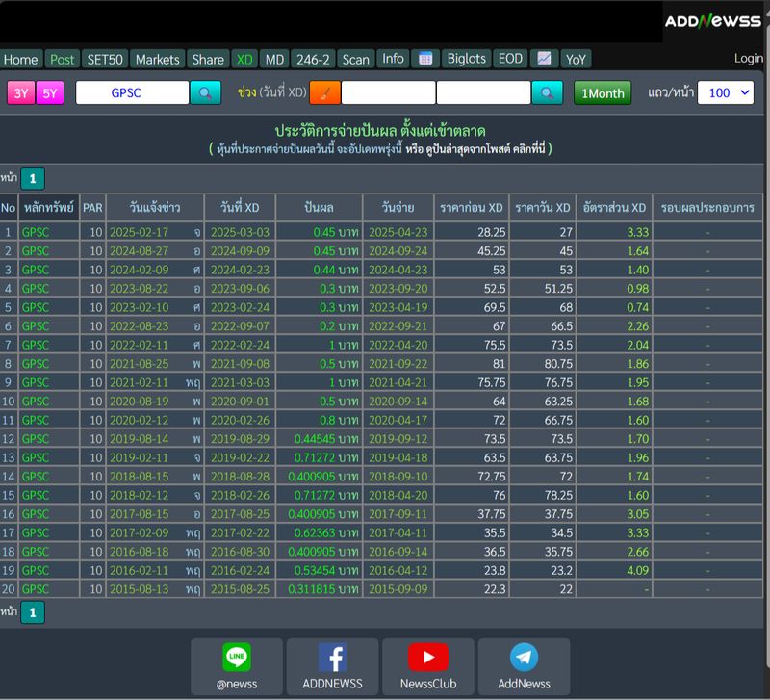Toggle the 3Y period button
Screen dimensions: 770x700
click(x=21, y=92)
